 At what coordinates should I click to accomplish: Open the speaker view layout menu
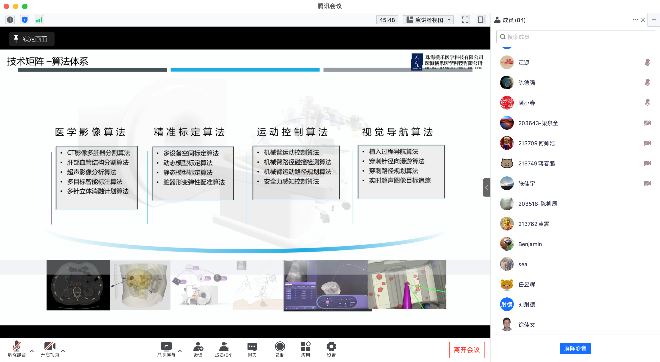[x=428, y=20]
